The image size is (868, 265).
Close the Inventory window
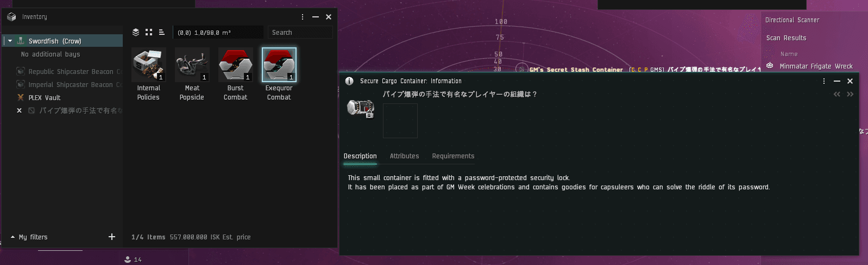(329, 17)
